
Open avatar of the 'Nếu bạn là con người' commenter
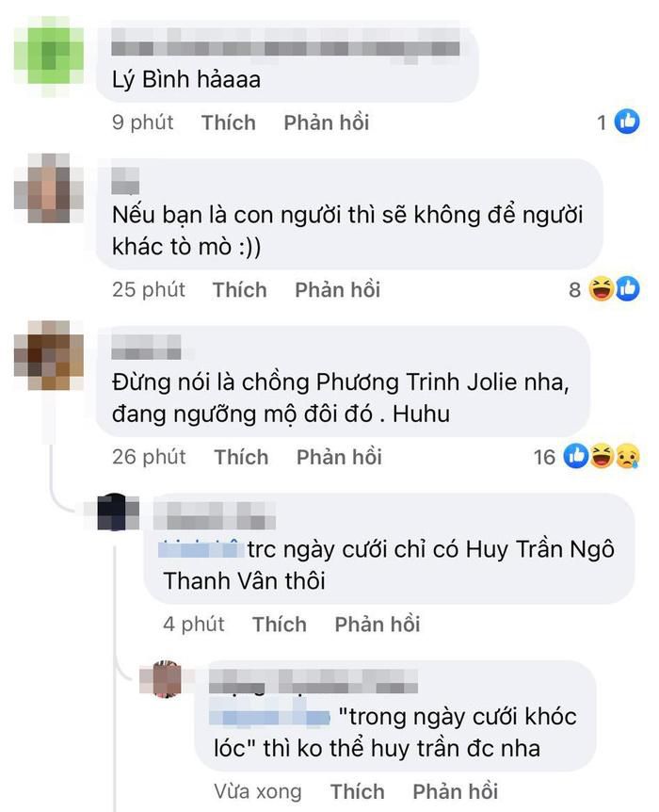coord(49,188)
